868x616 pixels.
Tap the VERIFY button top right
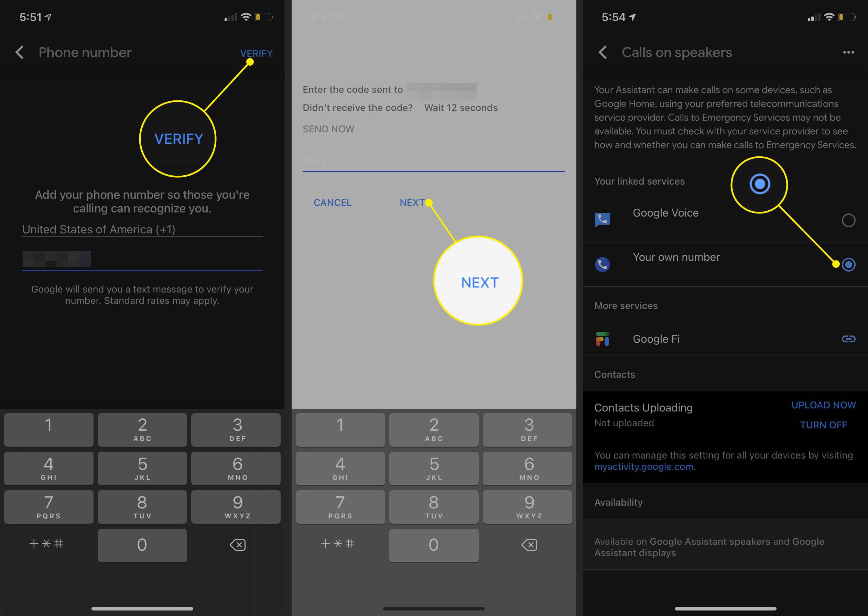256,53
